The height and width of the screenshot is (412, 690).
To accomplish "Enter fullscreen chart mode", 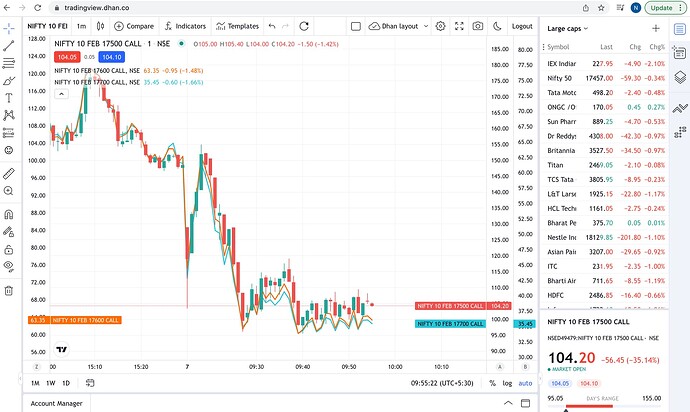I will 459,26.
